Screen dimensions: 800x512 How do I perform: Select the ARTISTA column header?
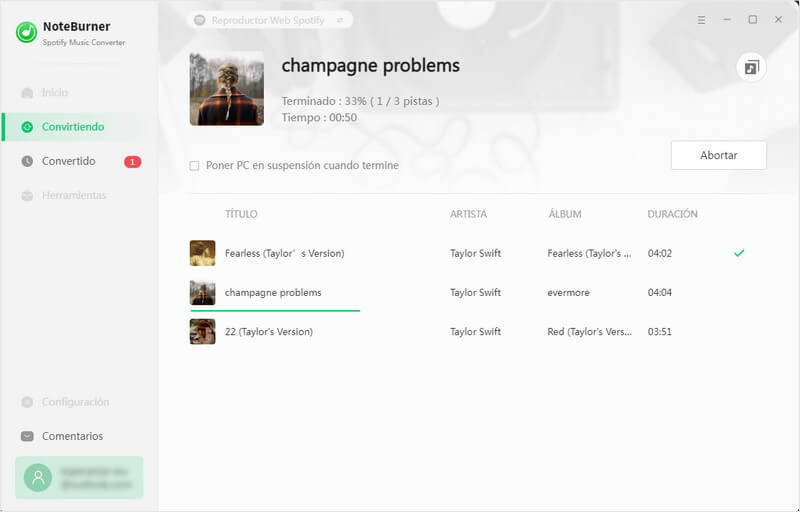(x=468, y=214)
